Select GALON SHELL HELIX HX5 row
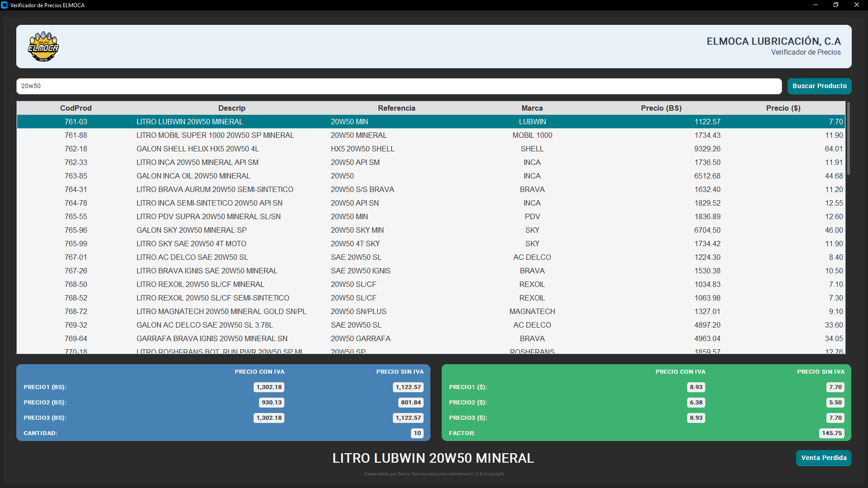The height and width of the screenshot is (488, 868). pos(198,149)
